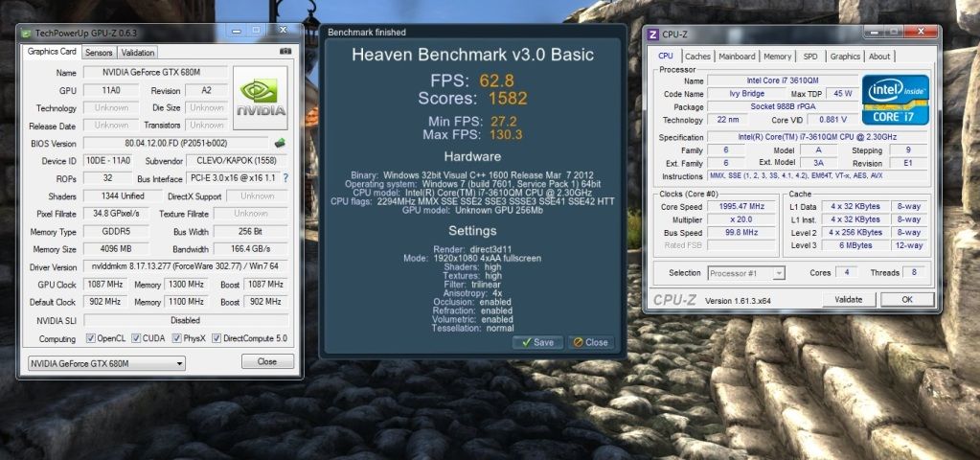Switch to the Sensors tab in GPU-Z
This screenshot has width=980, height=460.
tap(99, 53)
